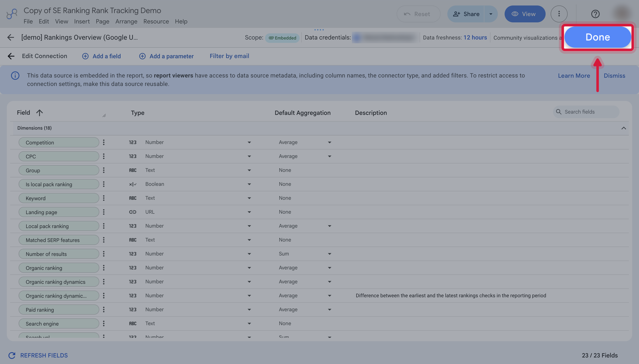
Task: Click back arrow next to Edit Connection
Action: pos(11,56)
